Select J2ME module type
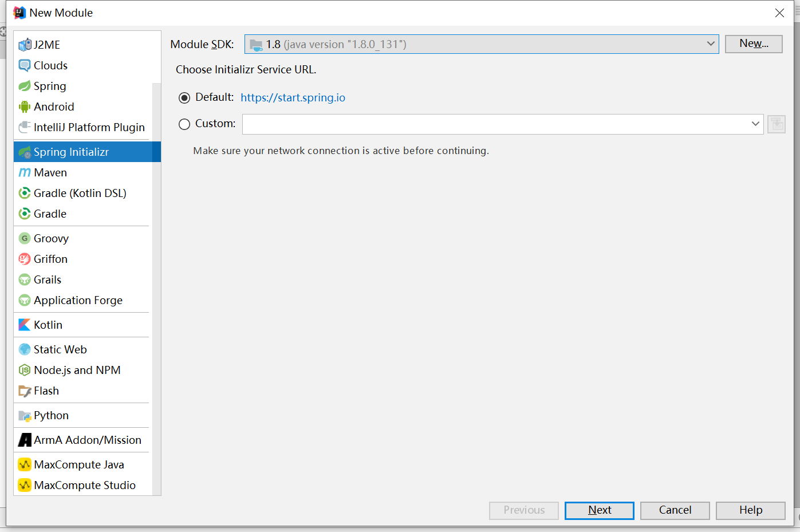 [83, 45]
